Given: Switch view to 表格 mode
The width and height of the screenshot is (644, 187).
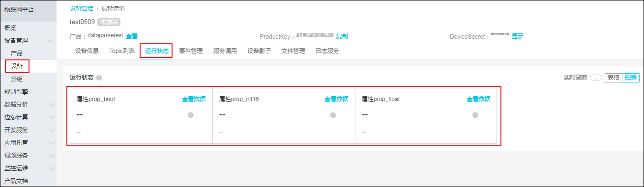Looking at the screenshot, I should [613, 78].
